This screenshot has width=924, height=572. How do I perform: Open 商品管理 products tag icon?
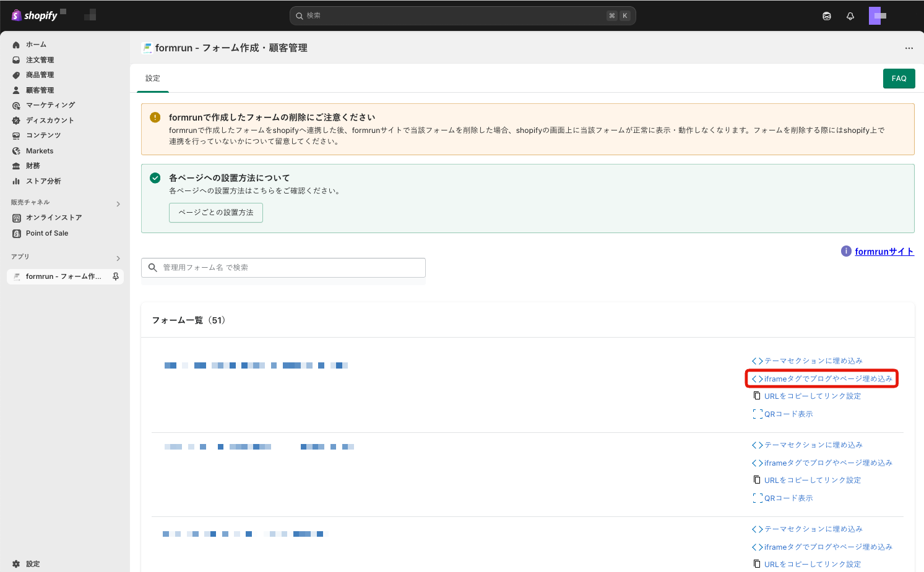pos(16,75)
